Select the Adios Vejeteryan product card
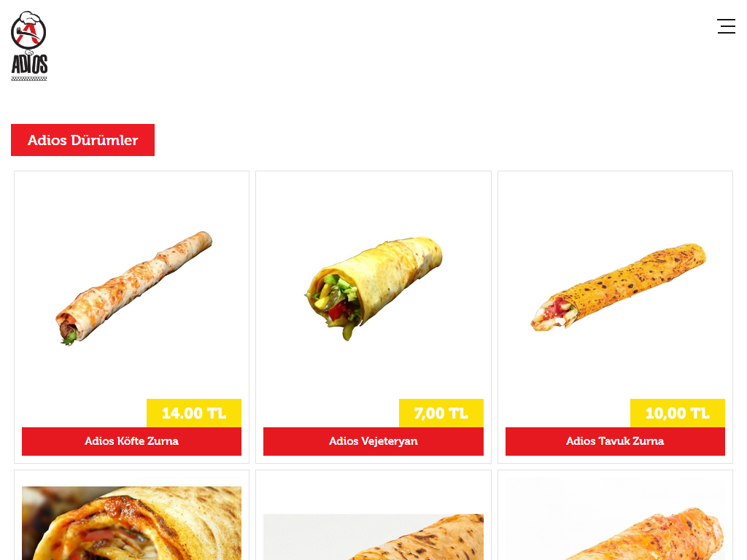Viewport: 747px width, 560px height. pyautogui.click(x=373, y=317)
